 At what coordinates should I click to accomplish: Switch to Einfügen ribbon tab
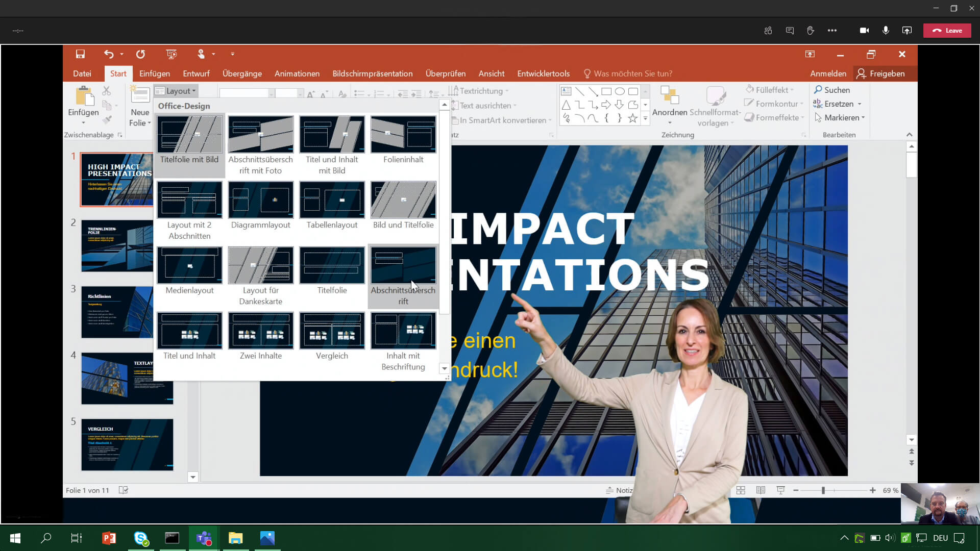[x=155, y=73]
